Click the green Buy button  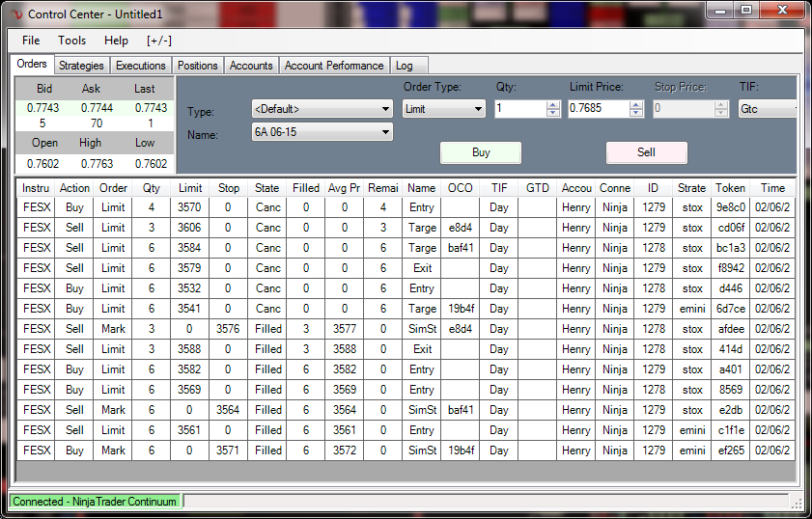coord(481,152)
